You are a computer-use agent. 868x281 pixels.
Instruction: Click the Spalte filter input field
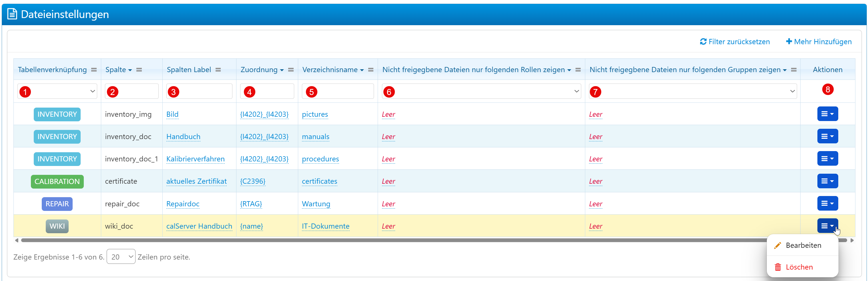coord(132,91)
